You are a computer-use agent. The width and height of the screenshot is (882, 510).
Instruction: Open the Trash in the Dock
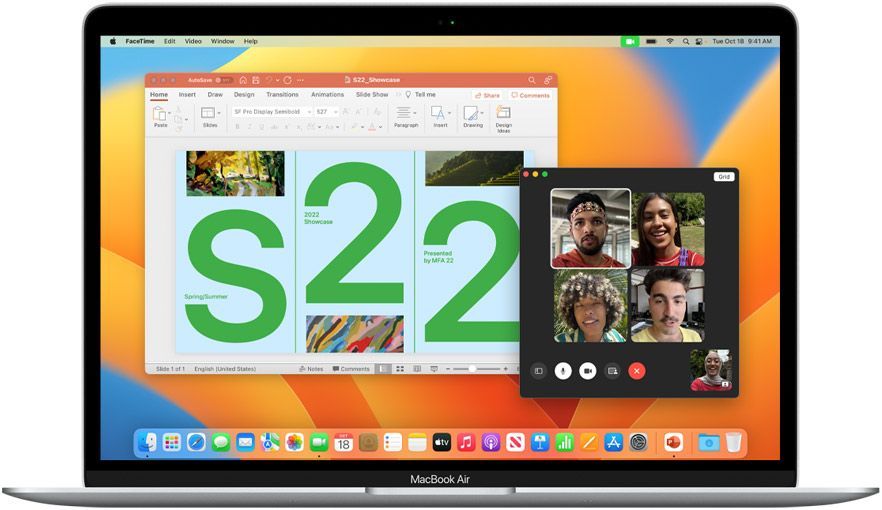coord(733,443)
